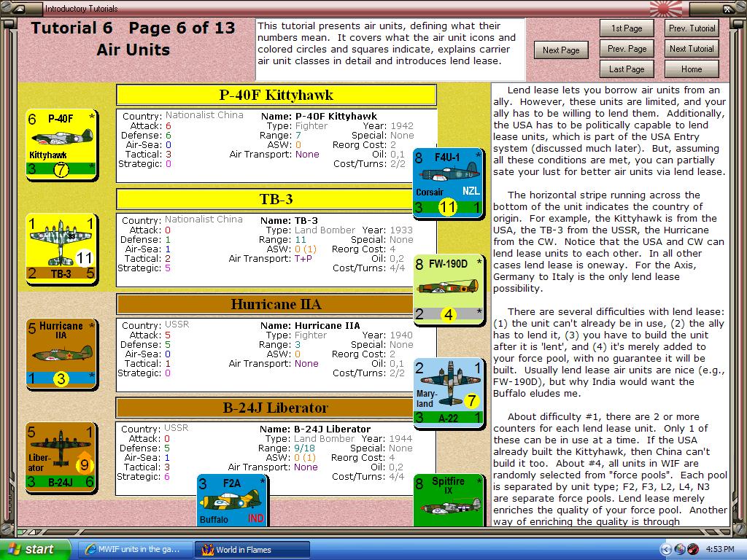Click 'Name: P-40F Kittyhawk' in details
Image resolution: width=747 pixels, height=560 pixels.
319,116
